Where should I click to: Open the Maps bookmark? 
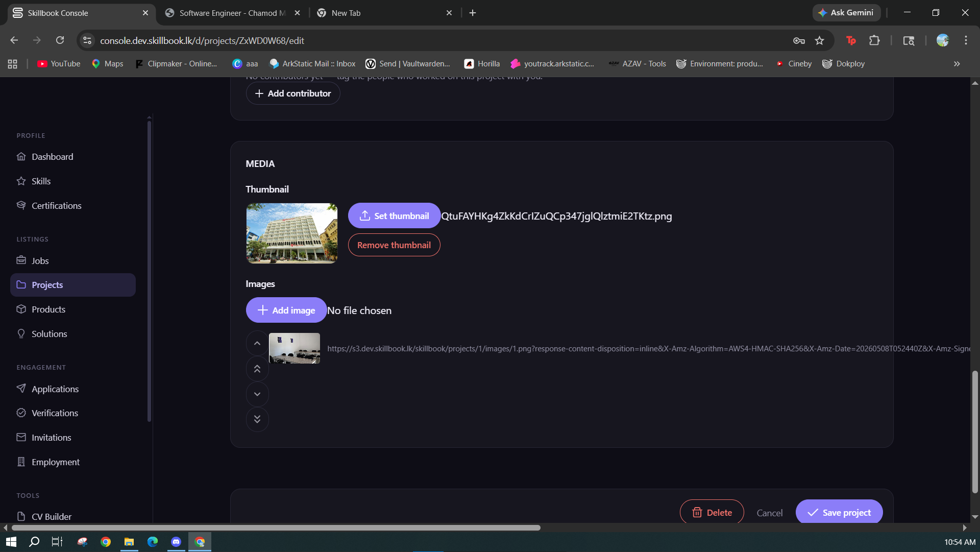pyautogui.click(x=107, y=64)
